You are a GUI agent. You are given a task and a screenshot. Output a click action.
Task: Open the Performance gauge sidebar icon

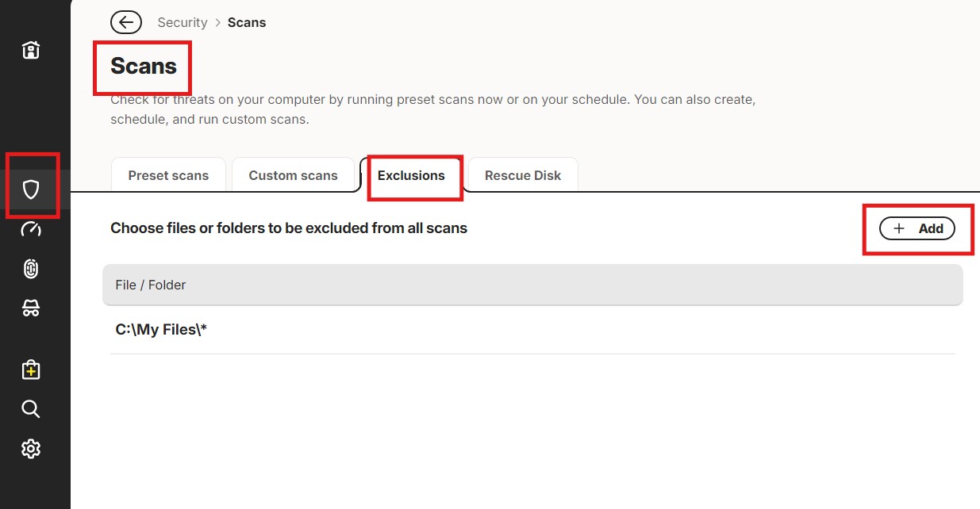click(x=31, y=229)
